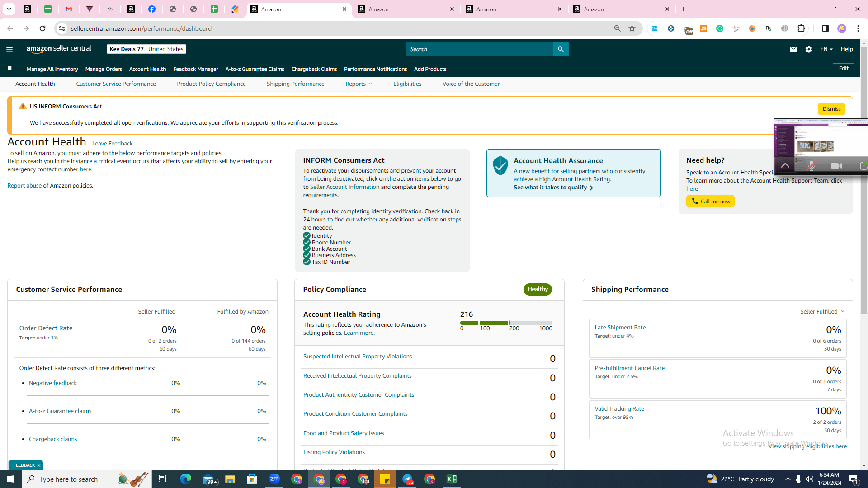The height and width of the screenshot is (488, 868).
Task: Open the Chrome three-dot menu
Action: coord(858,28)
